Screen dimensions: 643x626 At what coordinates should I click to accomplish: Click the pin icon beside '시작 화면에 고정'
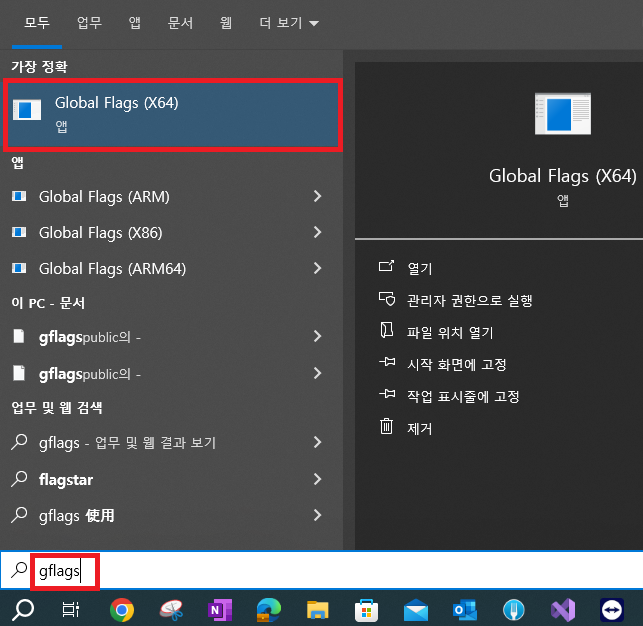coord(387,362)
